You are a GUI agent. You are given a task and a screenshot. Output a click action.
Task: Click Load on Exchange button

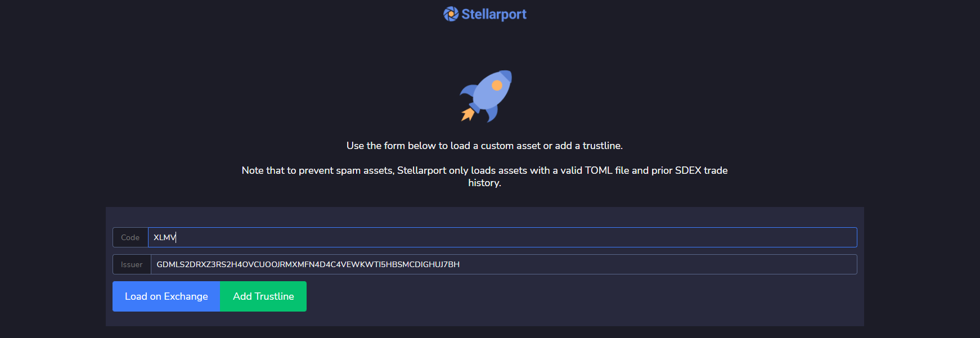[x=167, y=296]
